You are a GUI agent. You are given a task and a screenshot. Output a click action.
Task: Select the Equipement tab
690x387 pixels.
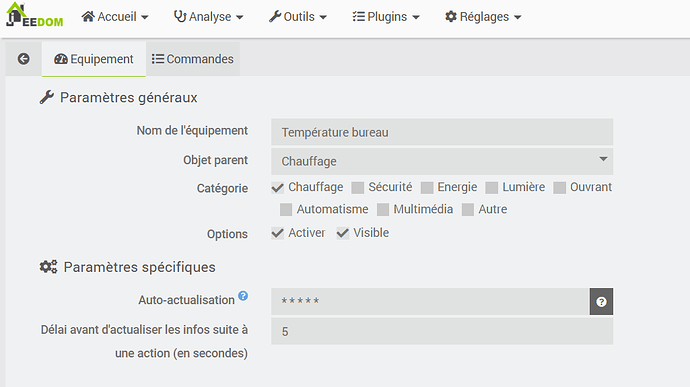click(94, 59)
